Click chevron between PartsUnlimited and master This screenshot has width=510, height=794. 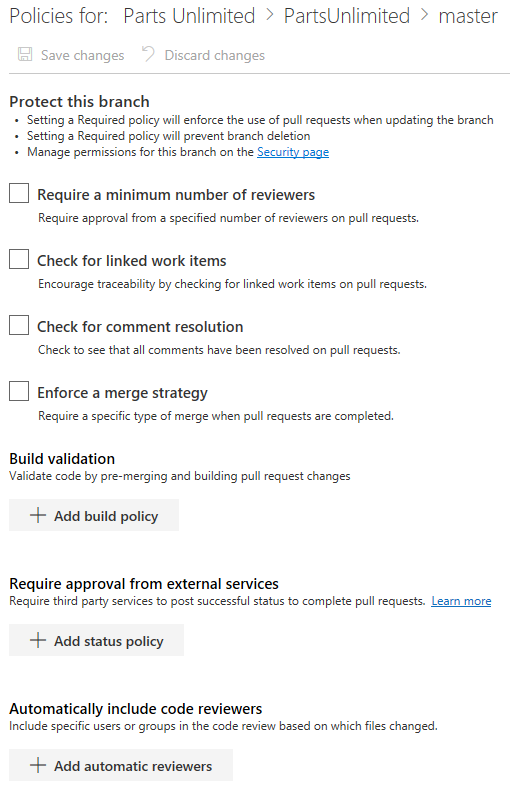[424, 16]
